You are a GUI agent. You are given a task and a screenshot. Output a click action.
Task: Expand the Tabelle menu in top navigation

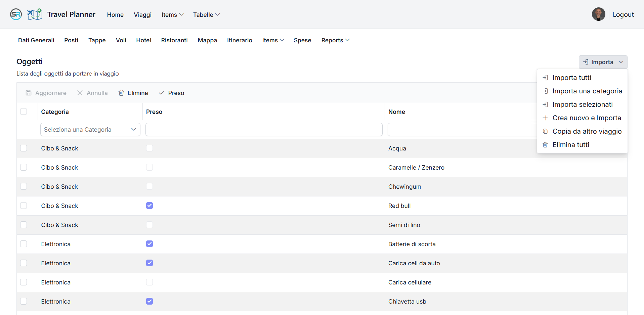[x=206, y=15]
